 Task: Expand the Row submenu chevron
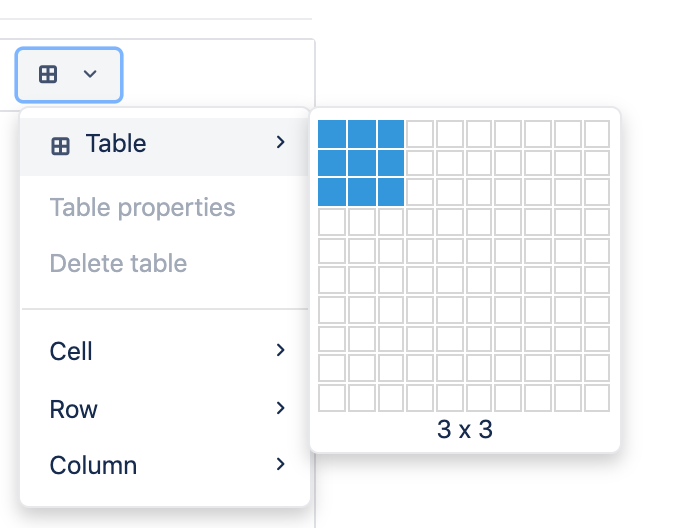(x=281, y=408)
